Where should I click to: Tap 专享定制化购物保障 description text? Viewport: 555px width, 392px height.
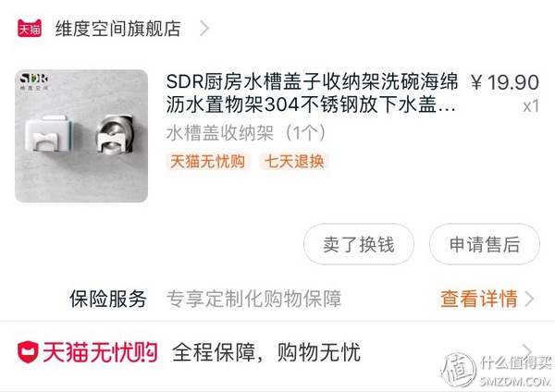[x=253, y=299]
